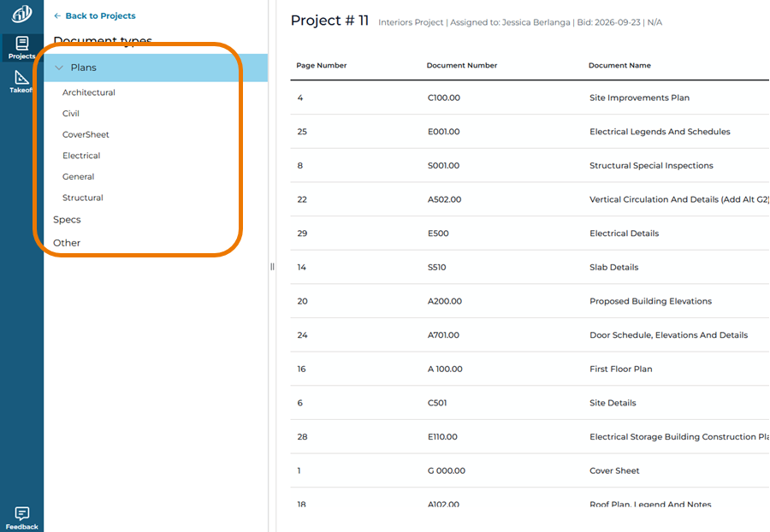The width and height of the screenshot is (770, 532).
Task: Select the Plans document type
Action: 156,68
